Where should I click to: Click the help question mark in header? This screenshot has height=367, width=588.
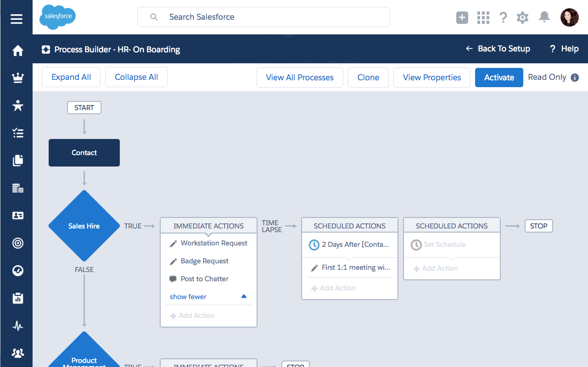pyautogui.click(x=503, y=17)
